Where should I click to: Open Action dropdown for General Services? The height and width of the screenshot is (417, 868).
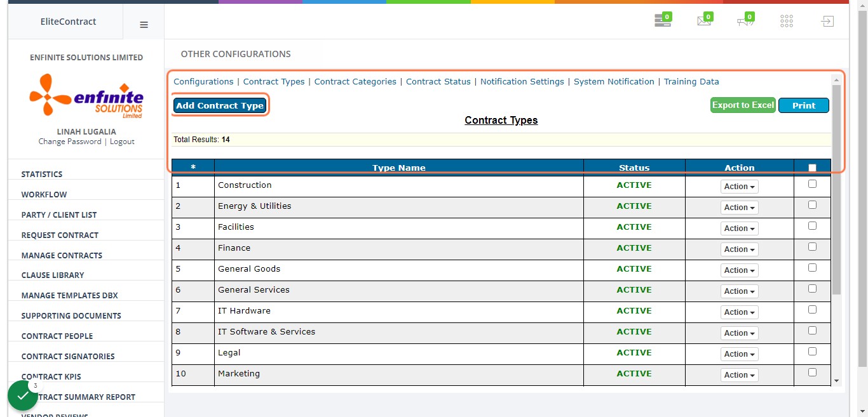click(740, 291)
